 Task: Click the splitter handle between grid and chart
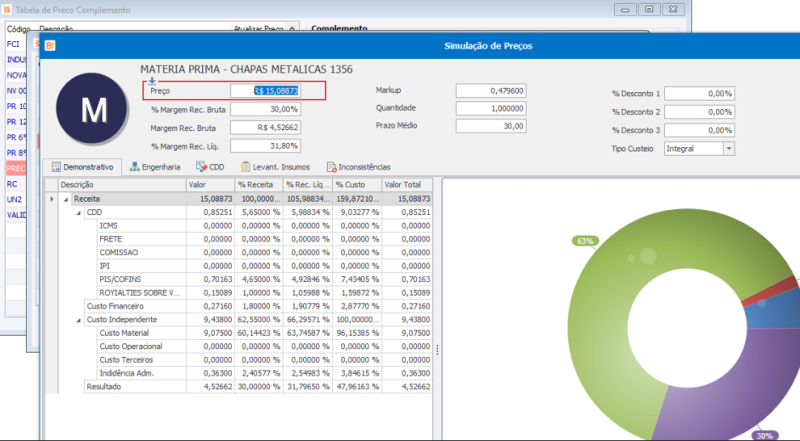click(x=437, y=350)
